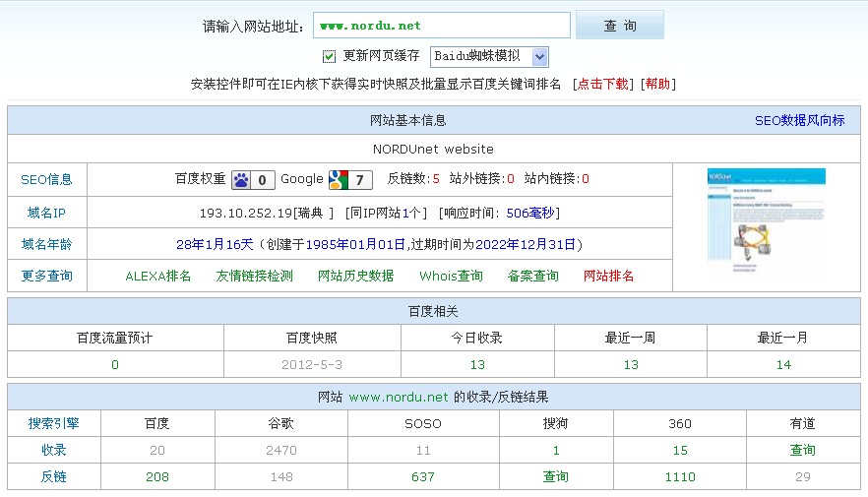Open the 帮助 link
Viewport: 868px width, 497px height.
[657, 84]
